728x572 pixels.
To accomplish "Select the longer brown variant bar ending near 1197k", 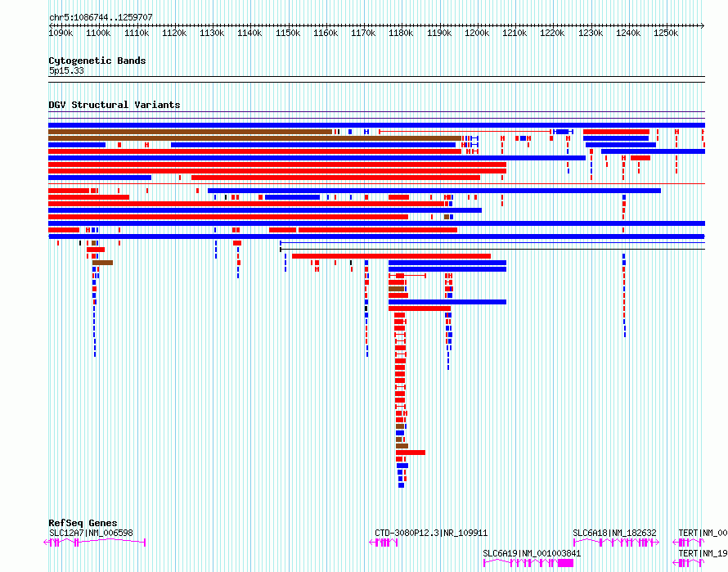I will [255, 138].
